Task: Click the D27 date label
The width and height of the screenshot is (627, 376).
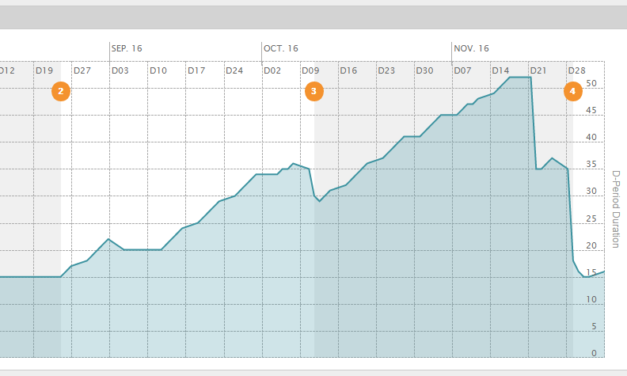Action: pyautogui.click(x=82, y=71)
